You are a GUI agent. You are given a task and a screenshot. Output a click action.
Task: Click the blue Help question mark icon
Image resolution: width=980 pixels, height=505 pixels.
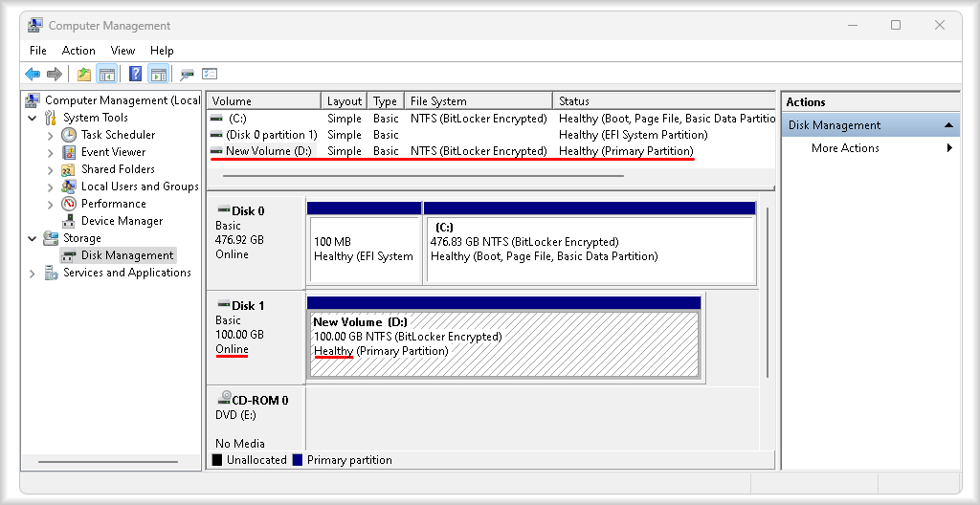tap(135, 75)
